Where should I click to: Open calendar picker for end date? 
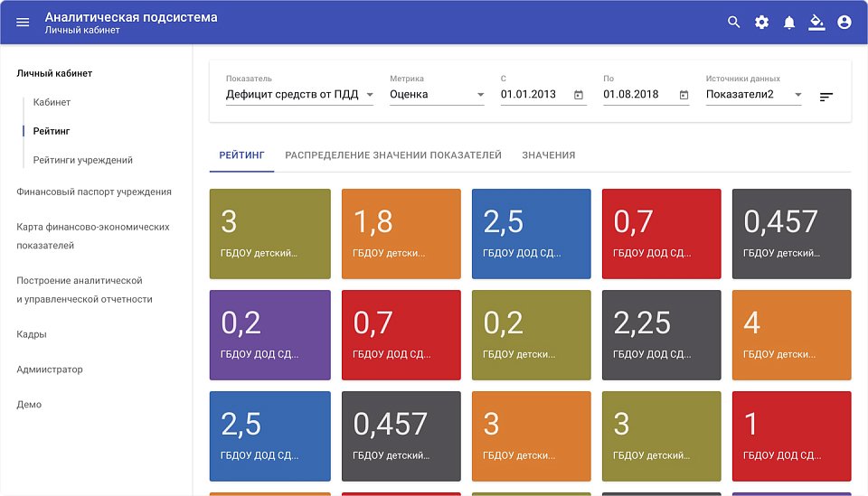point(684,95)
